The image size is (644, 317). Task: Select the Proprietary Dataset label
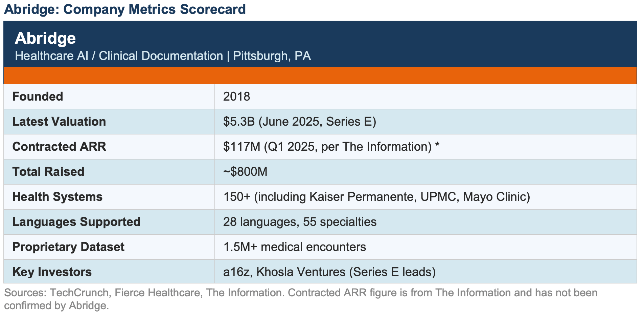68,247
